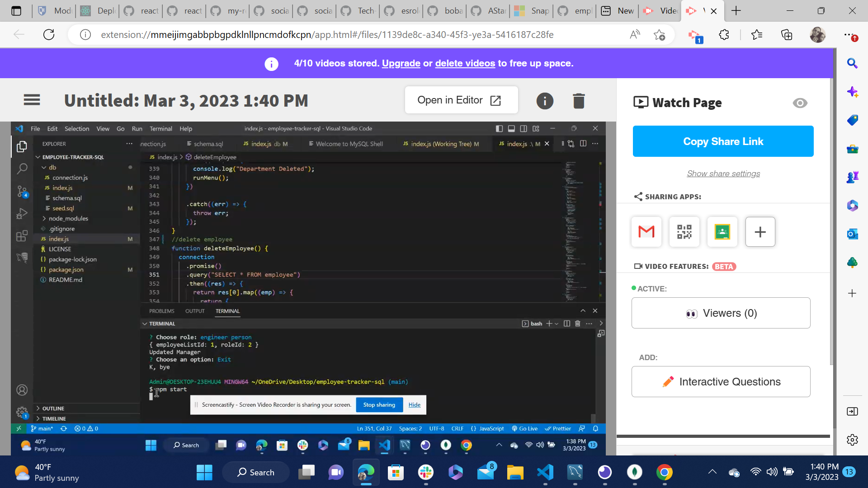Open the browser Extensions puzzle icon
This screenshot has height=488, width=868.
coord(724,34)
